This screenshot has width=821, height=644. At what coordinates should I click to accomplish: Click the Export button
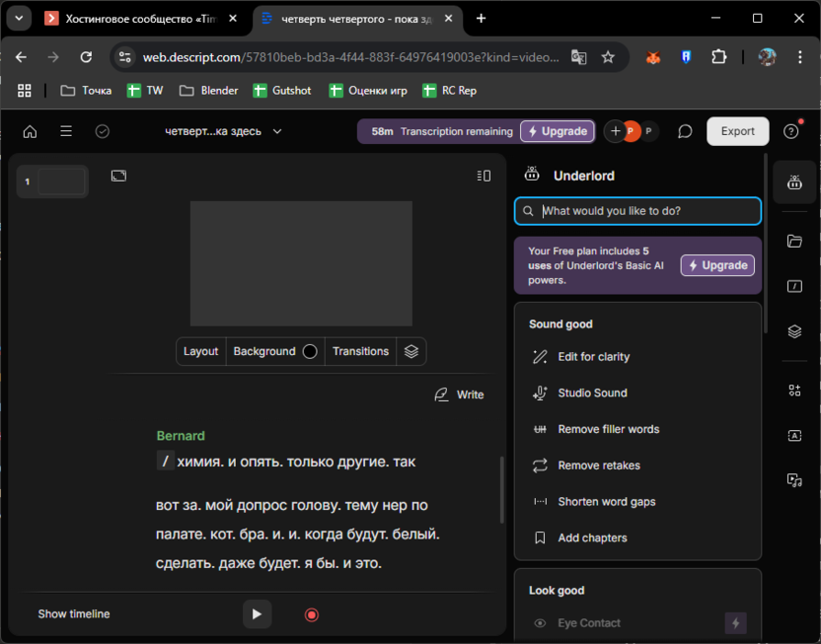pyautogui.click(x=737, y=131)
